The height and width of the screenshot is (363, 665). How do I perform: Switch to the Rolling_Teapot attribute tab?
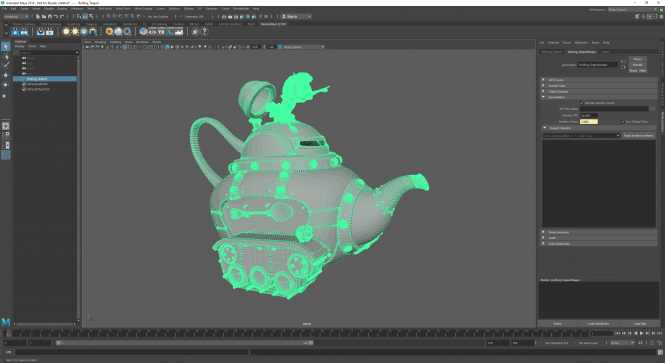(552, 52)
